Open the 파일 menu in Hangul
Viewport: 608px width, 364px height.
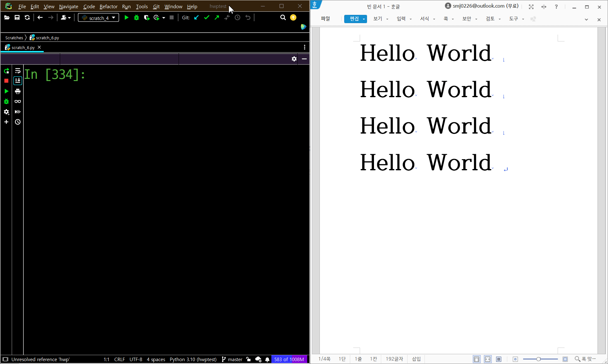click(325, 19)
